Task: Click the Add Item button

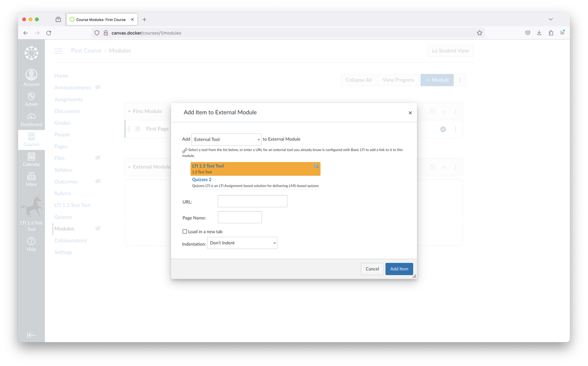Action: click(399, 269)
